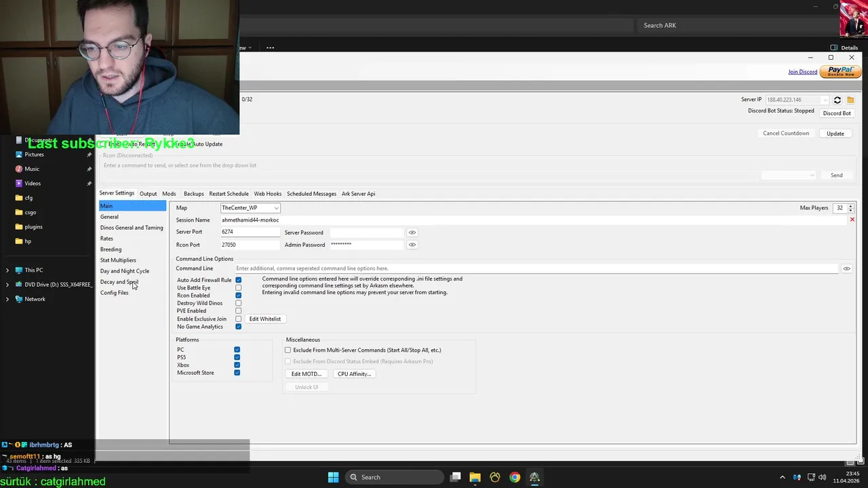
Task: Open the Web Hooks tab
Action: pos(267,194)
